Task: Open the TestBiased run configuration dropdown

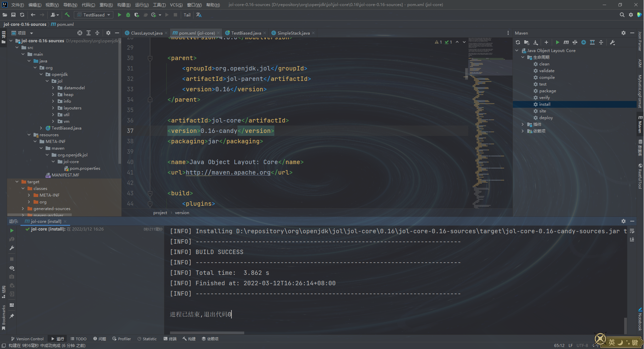Action: pos(94,15)
